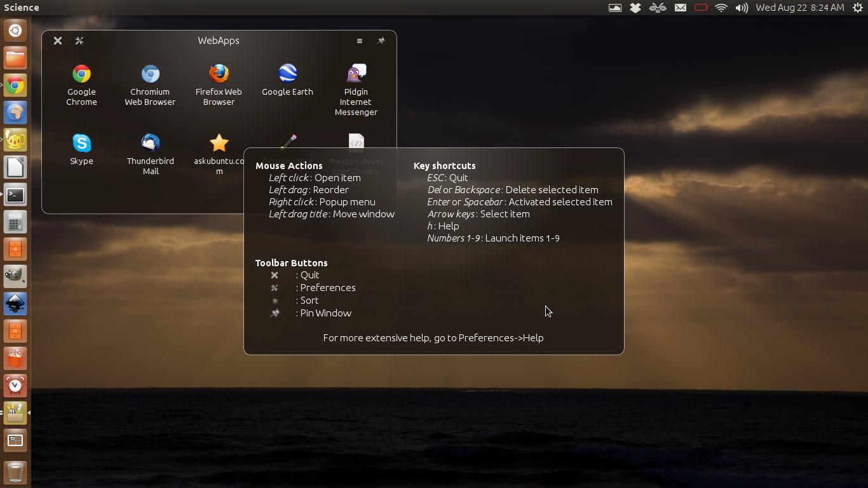Click the 'Arrow keys: Select item' help line

(x=478, y=214)
